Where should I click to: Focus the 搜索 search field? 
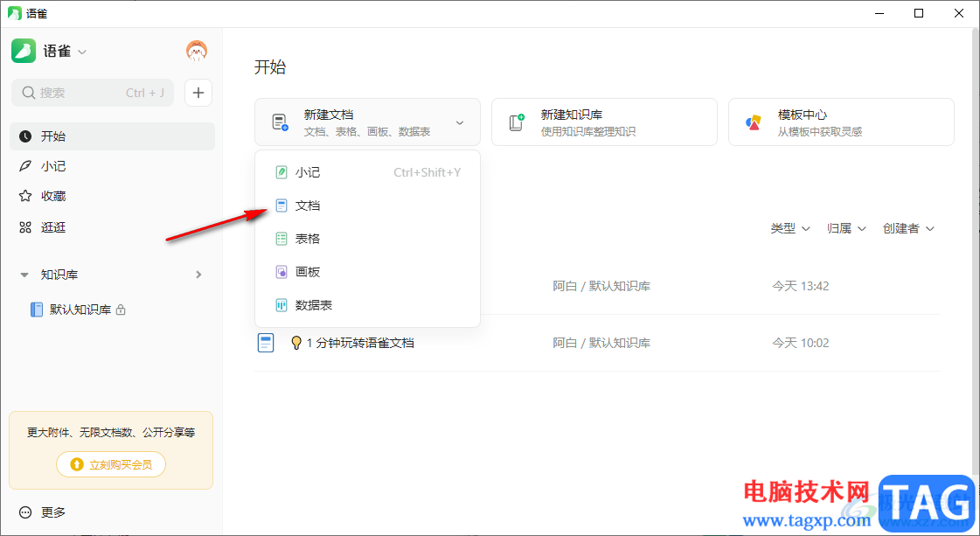[93, 93]
